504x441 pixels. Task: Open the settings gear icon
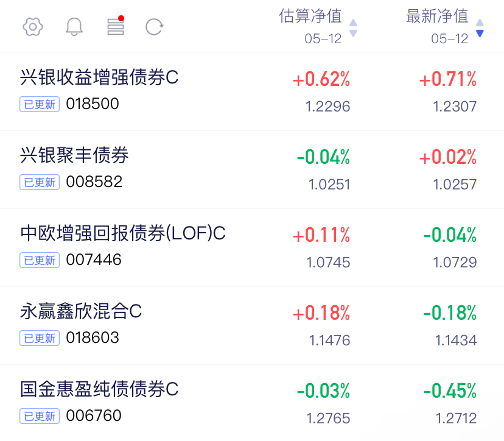32,27
